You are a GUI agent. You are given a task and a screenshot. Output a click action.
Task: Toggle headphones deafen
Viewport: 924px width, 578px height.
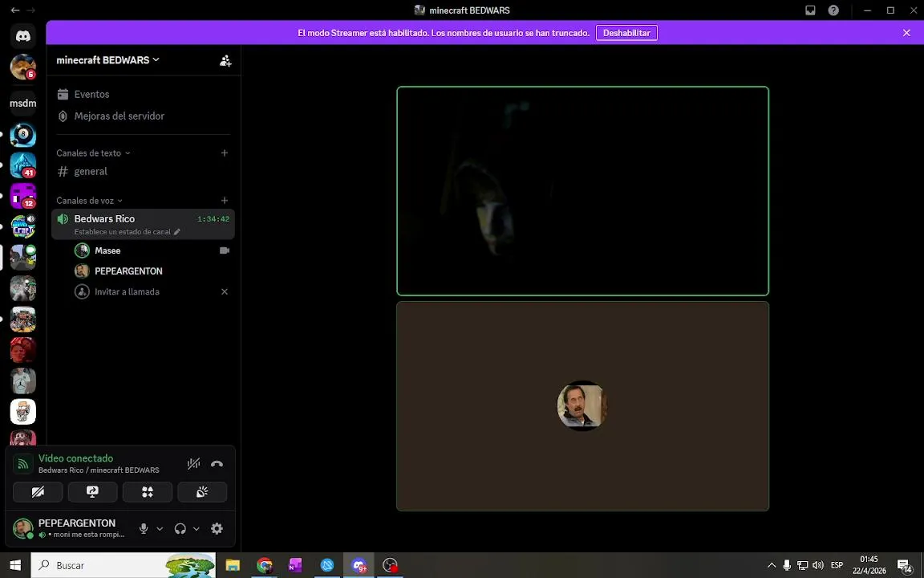pos(180,529)
